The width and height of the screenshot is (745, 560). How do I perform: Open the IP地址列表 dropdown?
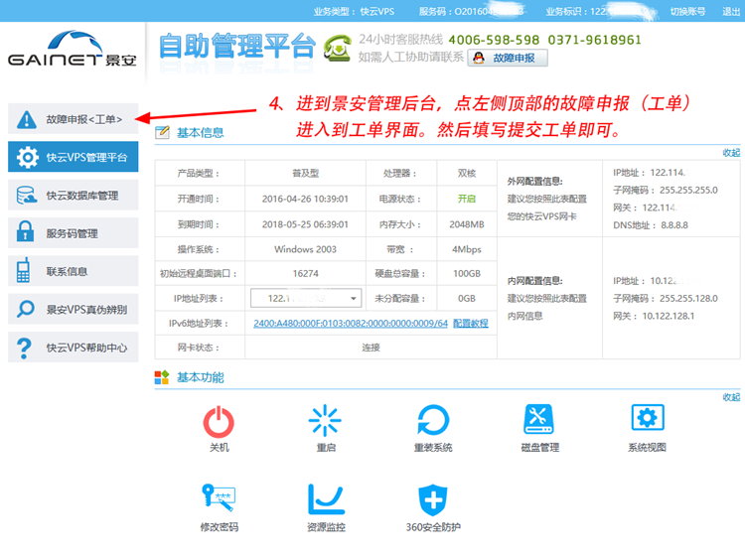306,298
